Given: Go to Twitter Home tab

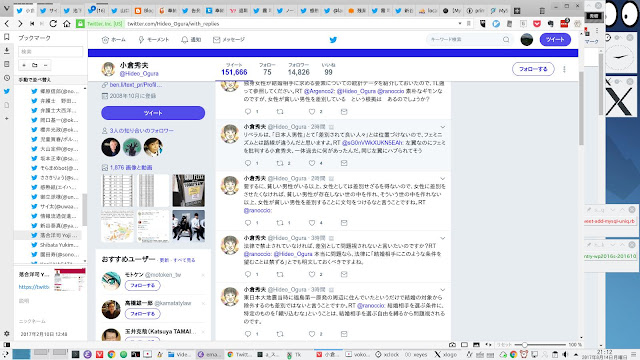Looking at the screenshot, I should (113, 40).
